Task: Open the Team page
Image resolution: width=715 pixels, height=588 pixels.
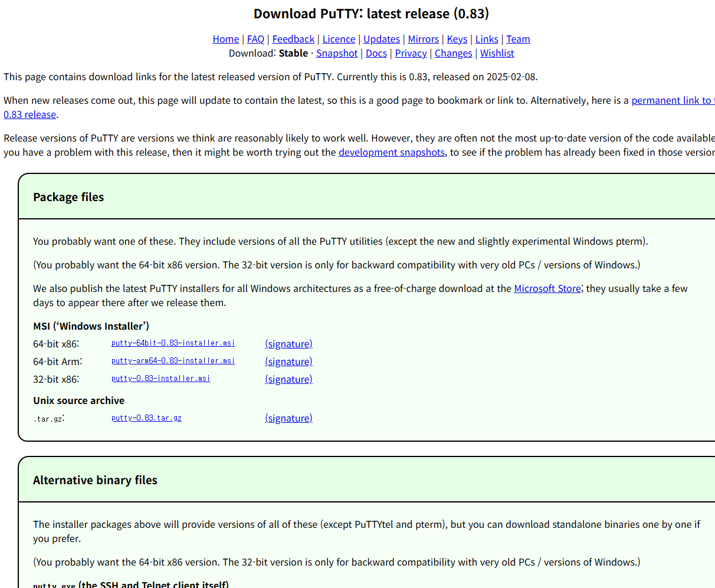Action: click(518, 39)
